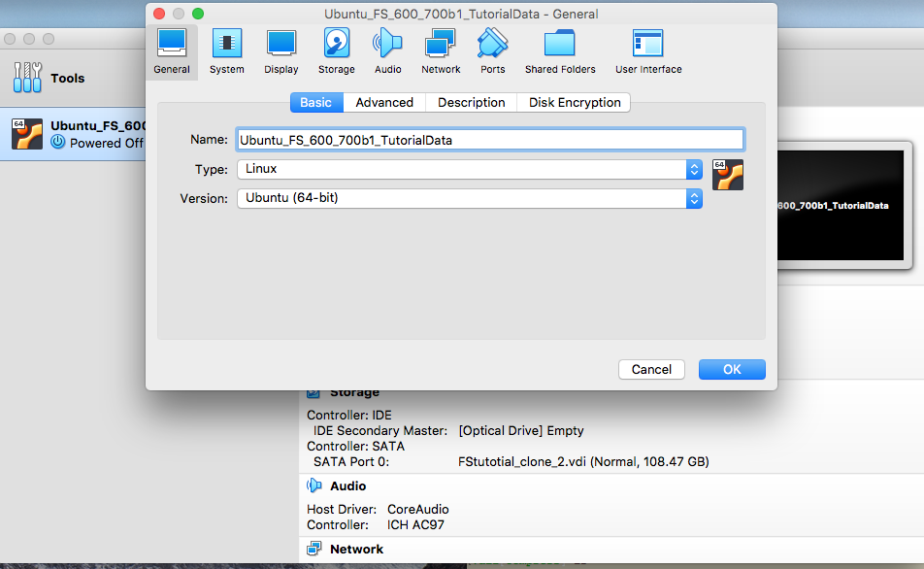Open the System settings section

coord(226,51)
